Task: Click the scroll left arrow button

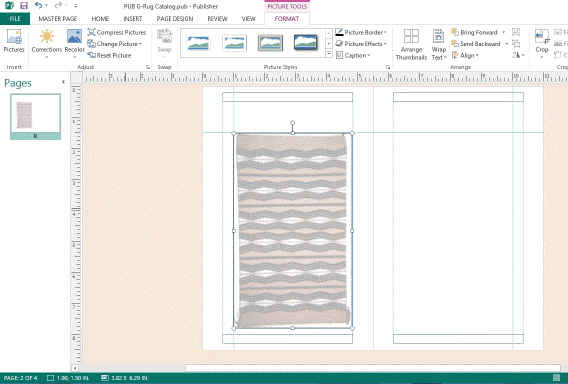Action: coord(75,368)
